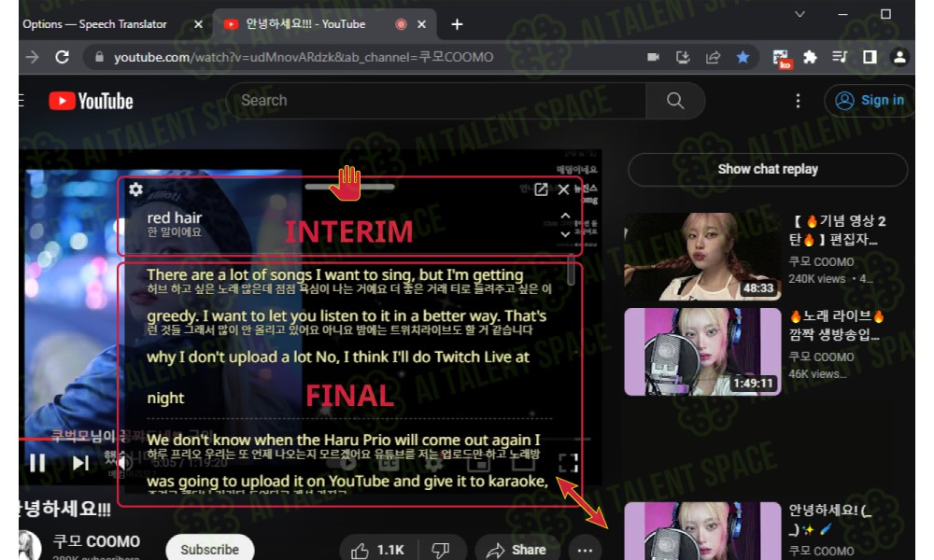
Task: Close the YouTube tab
Action: click(x=422, y=24)
